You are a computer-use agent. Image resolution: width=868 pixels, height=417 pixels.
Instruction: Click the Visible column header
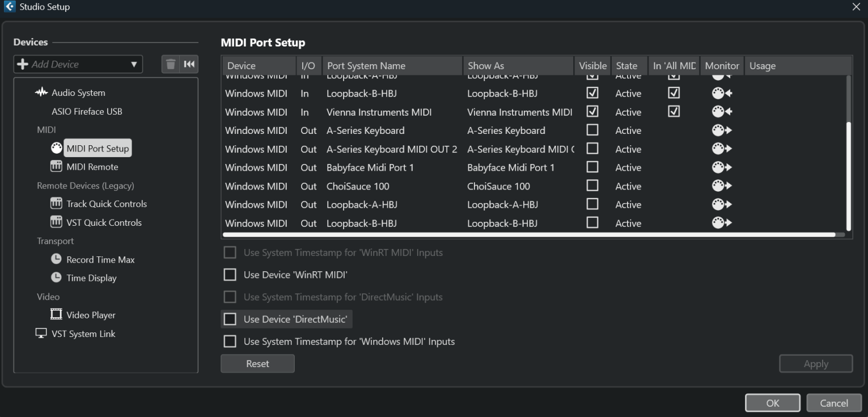click(592, 66)
